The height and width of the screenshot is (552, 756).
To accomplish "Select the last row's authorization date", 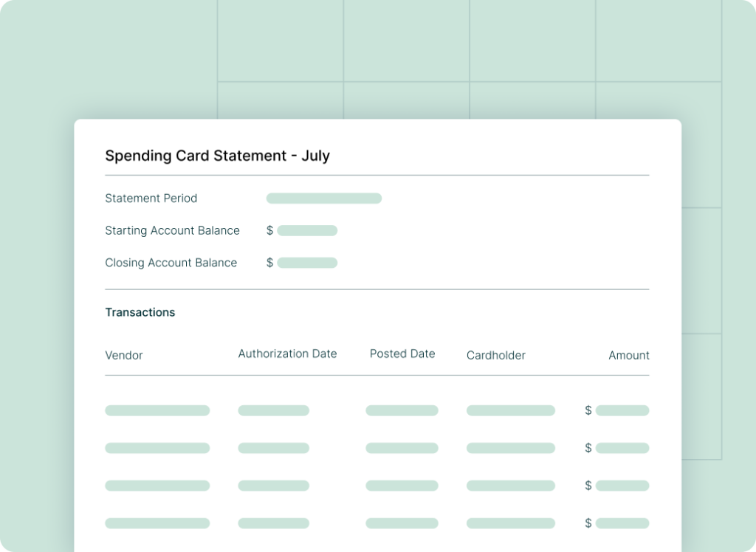I will pyautogui.click(x=273, y=523).
